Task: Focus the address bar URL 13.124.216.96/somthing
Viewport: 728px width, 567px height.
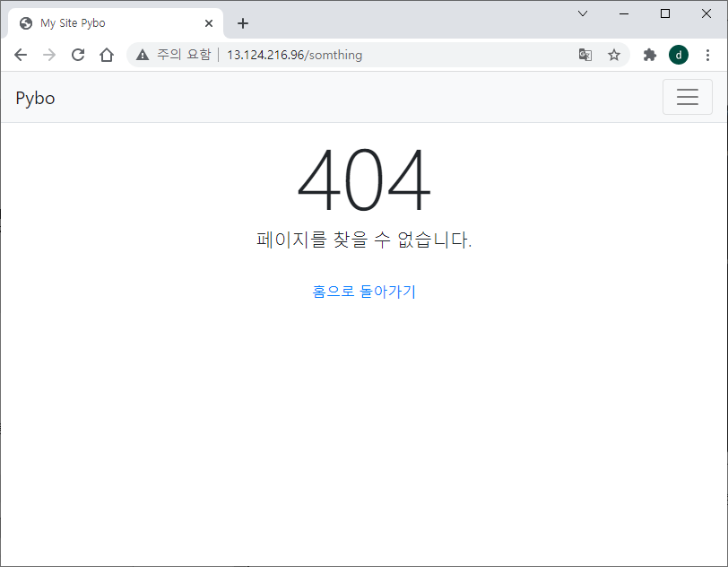Action: (x=294, y=55)
